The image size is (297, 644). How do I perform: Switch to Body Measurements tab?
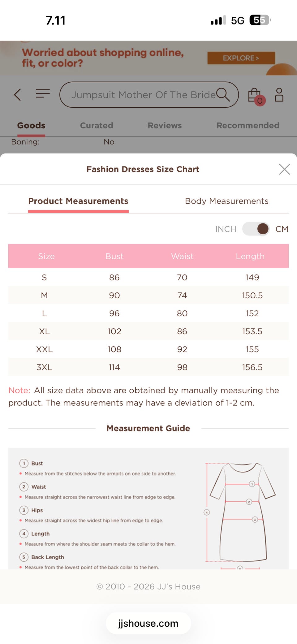click(x=226, y=201)
